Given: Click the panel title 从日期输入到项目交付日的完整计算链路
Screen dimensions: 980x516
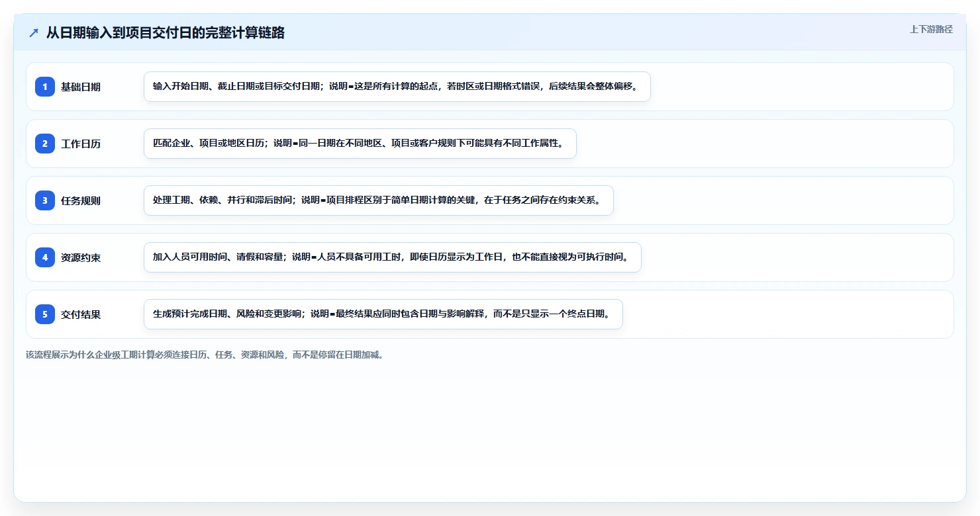Looking at the screenshot, I should pos(166,33).
